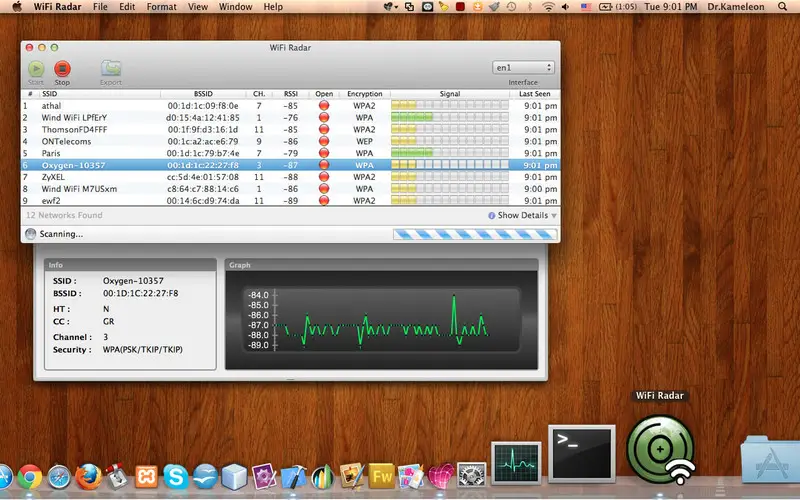
Task: Open the Window menu
Action: click(235, 7)
